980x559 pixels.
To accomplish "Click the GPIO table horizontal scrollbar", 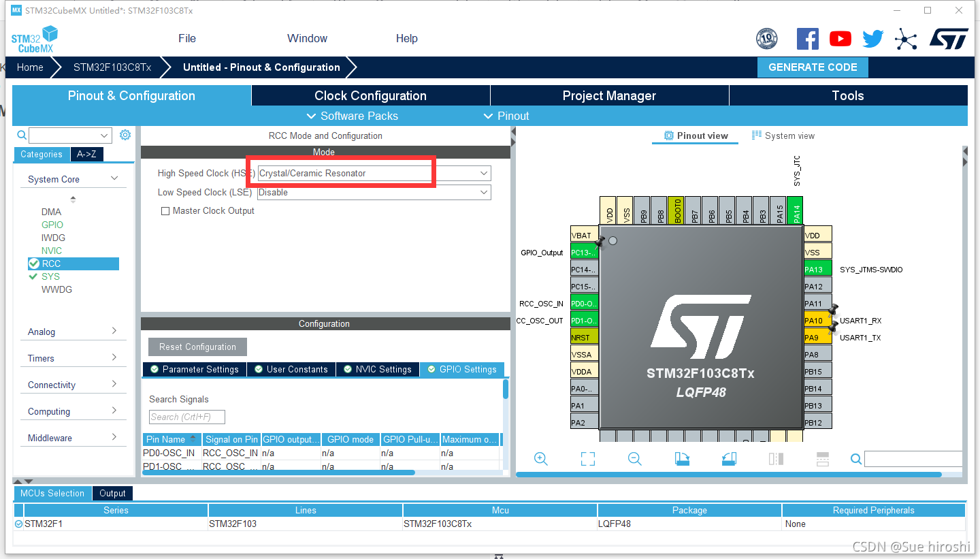I will pos(278,473).
